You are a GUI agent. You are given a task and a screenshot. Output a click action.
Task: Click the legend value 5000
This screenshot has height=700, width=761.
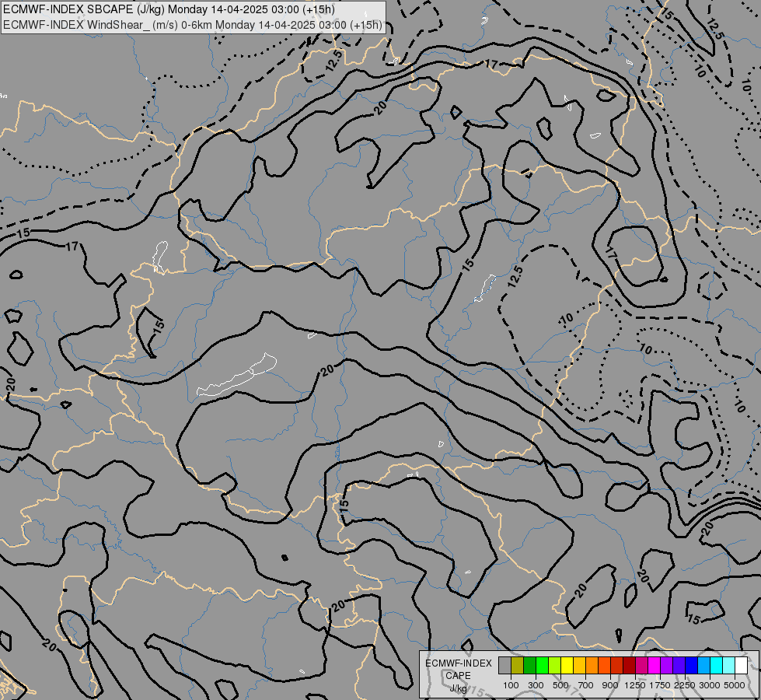735,685
